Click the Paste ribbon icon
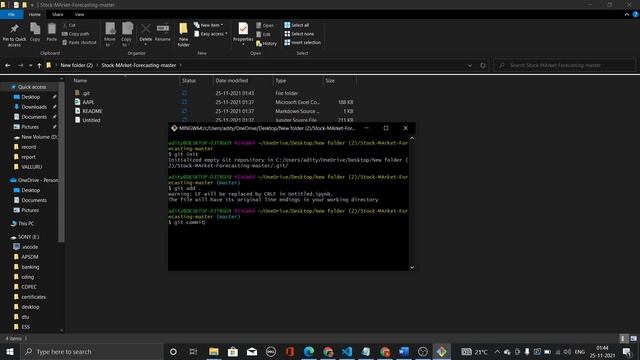The width and height of the screenshot is (640, 360). click(x=52, y=32)
